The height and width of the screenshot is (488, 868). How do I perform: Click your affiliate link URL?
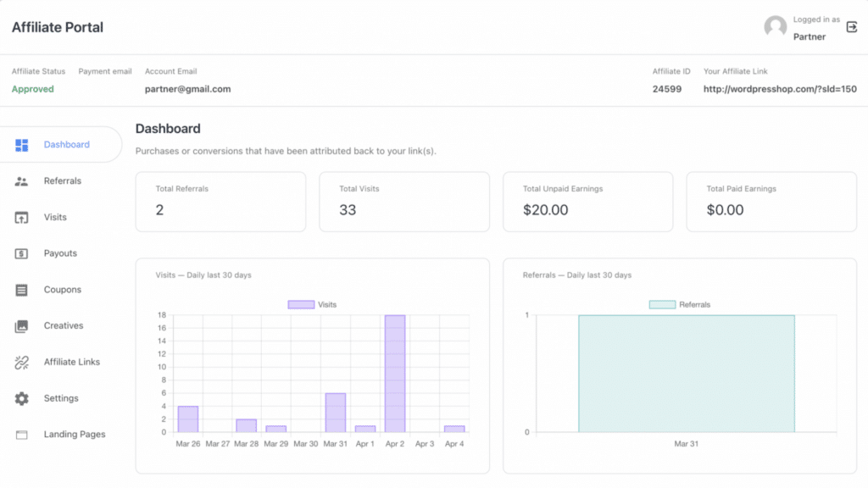click(x=781, y=89)
